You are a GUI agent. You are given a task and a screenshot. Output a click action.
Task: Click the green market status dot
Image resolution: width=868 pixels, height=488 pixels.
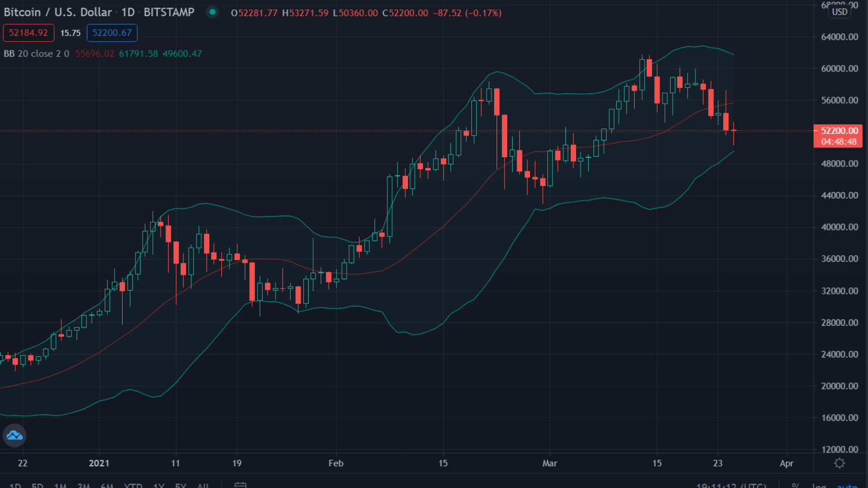click(212, 12)
